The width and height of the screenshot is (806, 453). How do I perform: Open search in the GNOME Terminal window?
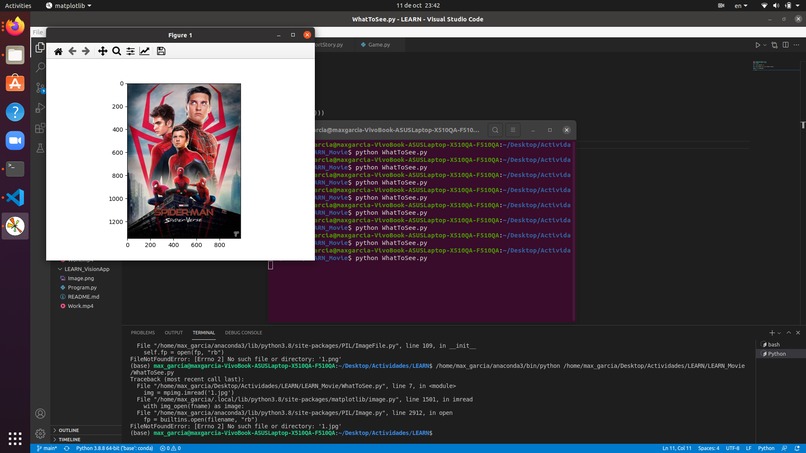point(495,130)
